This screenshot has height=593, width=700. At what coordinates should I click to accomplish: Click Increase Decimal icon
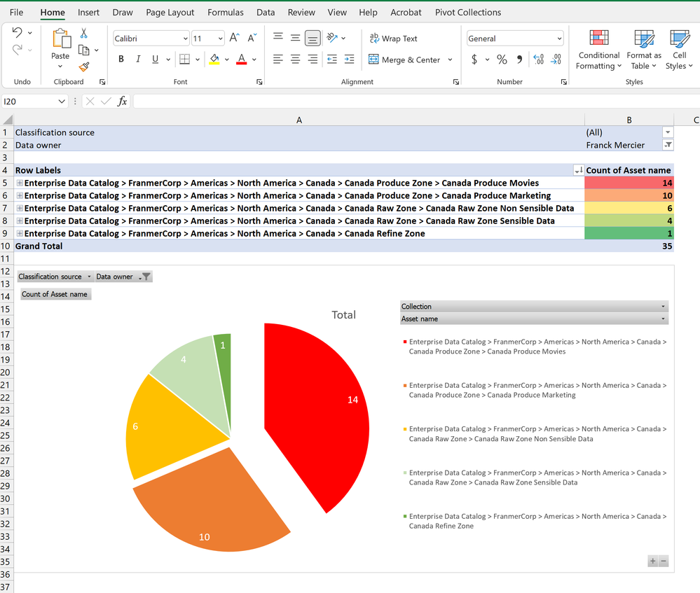[x=538, y=59]
